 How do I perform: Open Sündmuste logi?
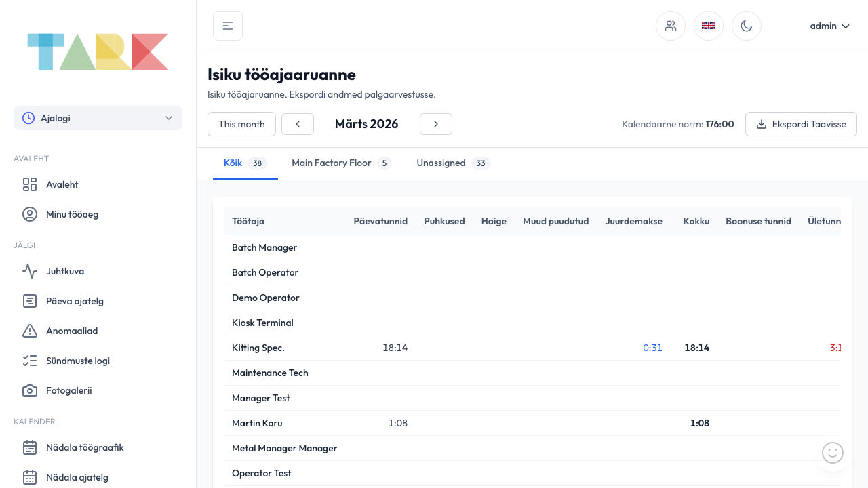coord(77,361)
